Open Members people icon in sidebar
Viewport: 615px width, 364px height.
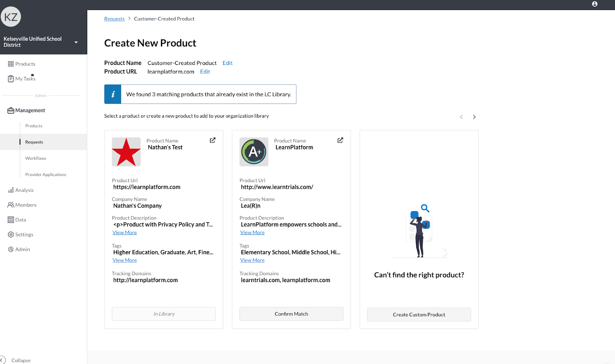click(x=11, y=205)
